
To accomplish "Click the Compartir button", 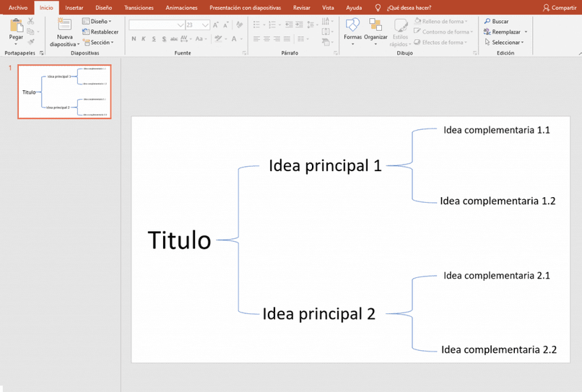I will (560, 8).
